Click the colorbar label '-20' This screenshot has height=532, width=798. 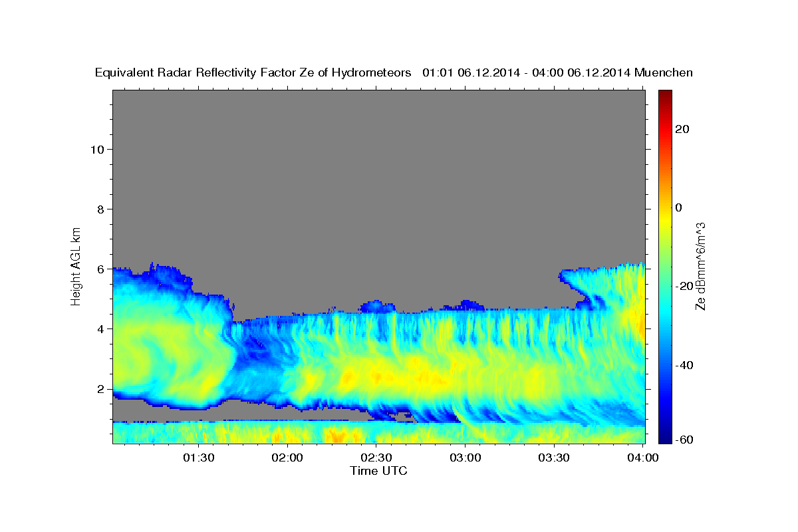(x=684, y=286)
